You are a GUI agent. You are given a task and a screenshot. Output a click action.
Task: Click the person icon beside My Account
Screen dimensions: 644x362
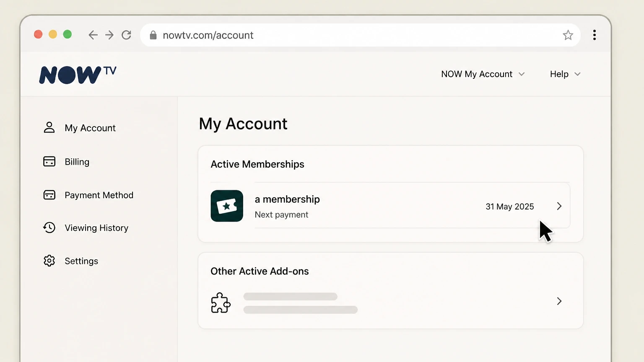pyautogui.click(x=49, y=127)
